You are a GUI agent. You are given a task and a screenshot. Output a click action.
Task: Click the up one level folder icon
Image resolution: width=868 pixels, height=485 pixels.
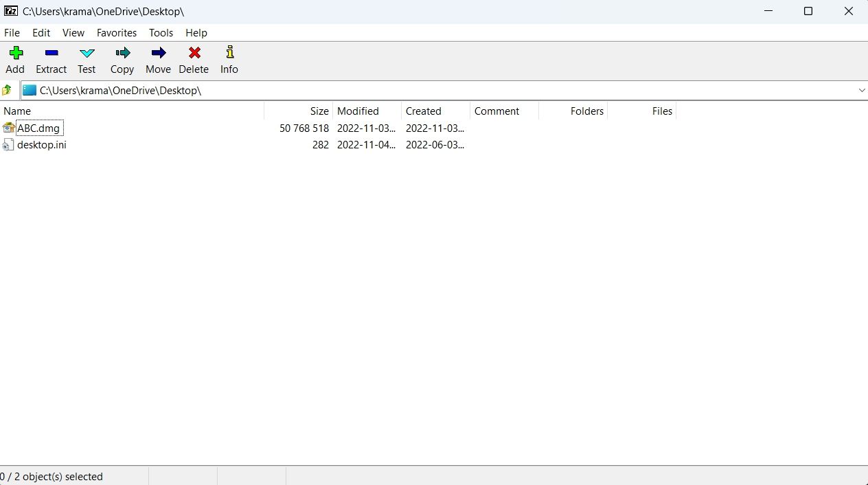7,90
